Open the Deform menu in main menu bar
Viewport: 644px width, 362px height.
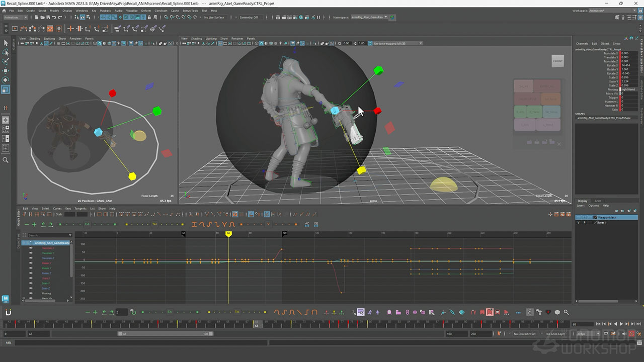[x=145, y=10]
